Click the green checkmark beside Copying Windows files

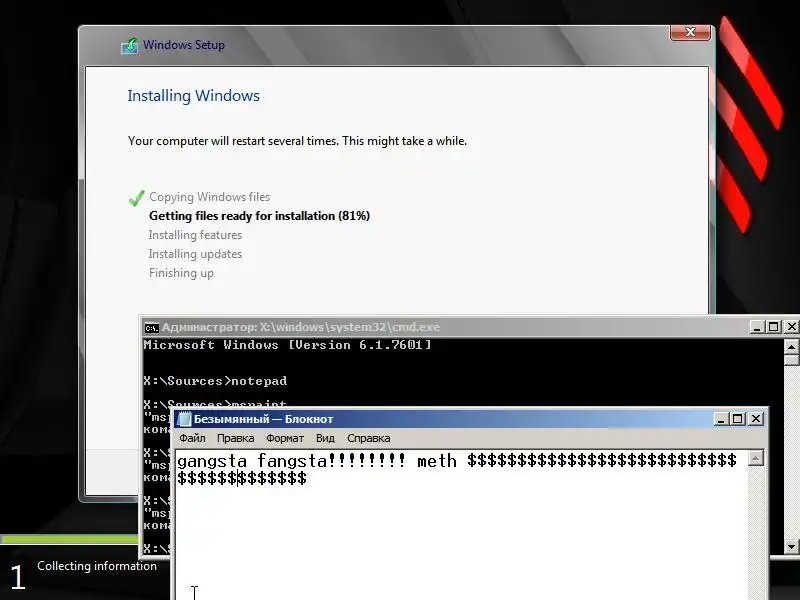coord(136,198)
